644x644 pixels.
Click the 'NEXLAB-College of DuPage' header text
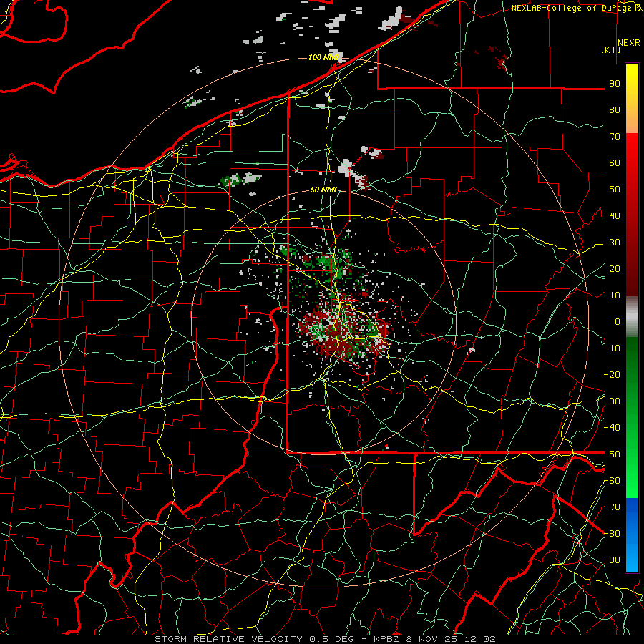click(572, 8)
